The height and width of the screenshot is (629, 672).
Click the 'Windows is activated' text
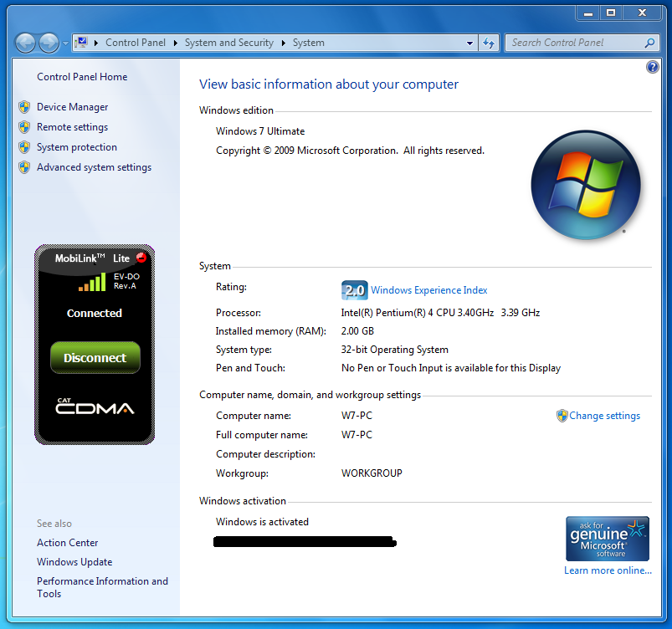(x=262, y=522)
